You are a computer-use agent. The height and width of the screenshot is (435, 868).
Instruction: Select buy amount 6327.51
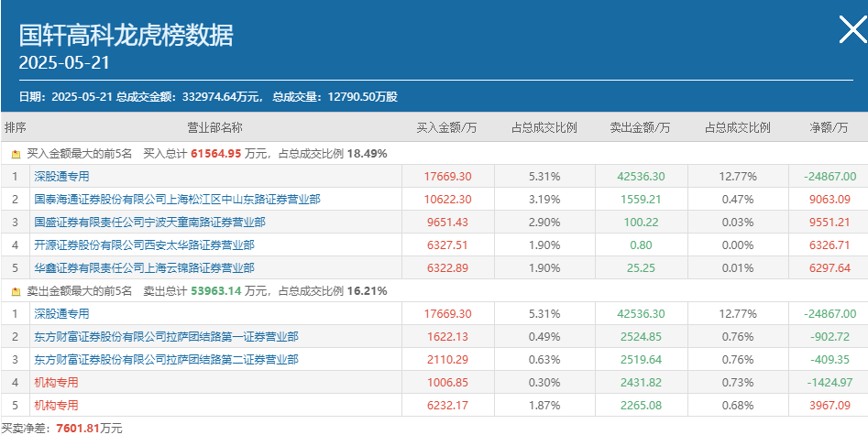(x=448, y=245)
